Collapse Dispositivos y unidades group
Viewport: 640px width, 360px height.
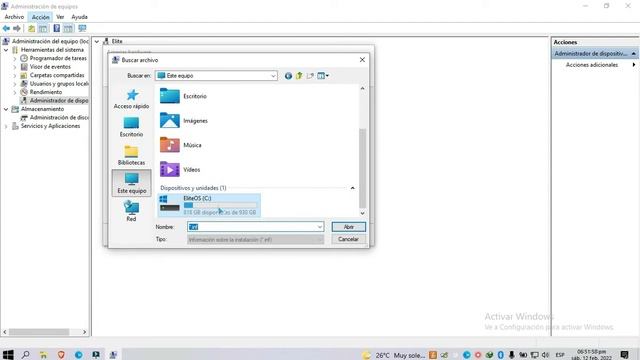tap(352, 188)
